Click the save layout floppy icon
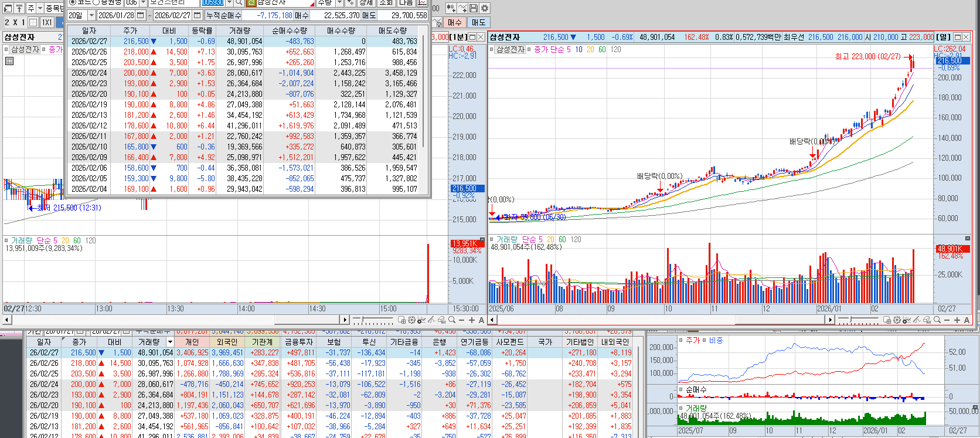980x438 pixels. pyautogui.click(x=474, y=8)
